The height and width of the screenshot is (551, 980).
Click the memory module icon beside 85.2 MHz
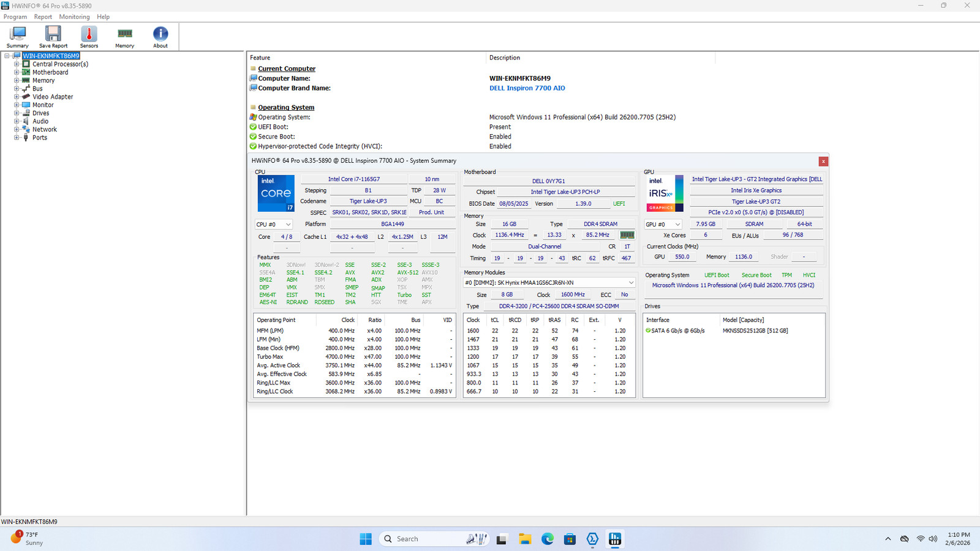(627, 235)
